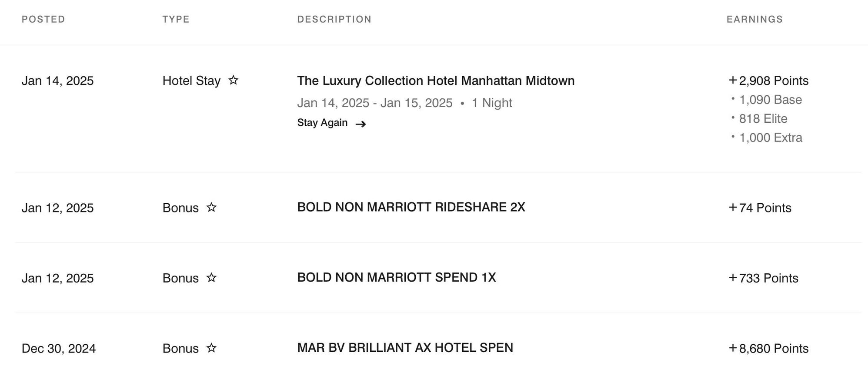
Task: Click star icon beside SPEND 1X bonus
Action: click(211, 278)
